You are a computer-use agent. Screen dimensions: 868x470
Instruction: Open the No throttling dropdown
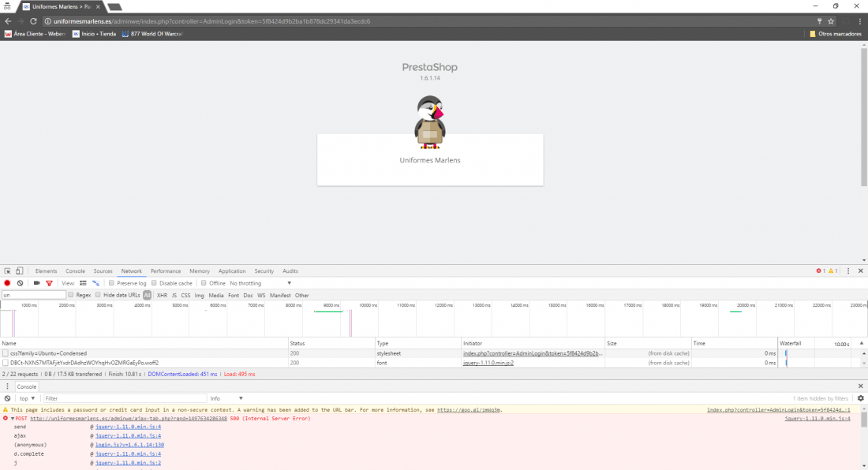pos(260,283)
